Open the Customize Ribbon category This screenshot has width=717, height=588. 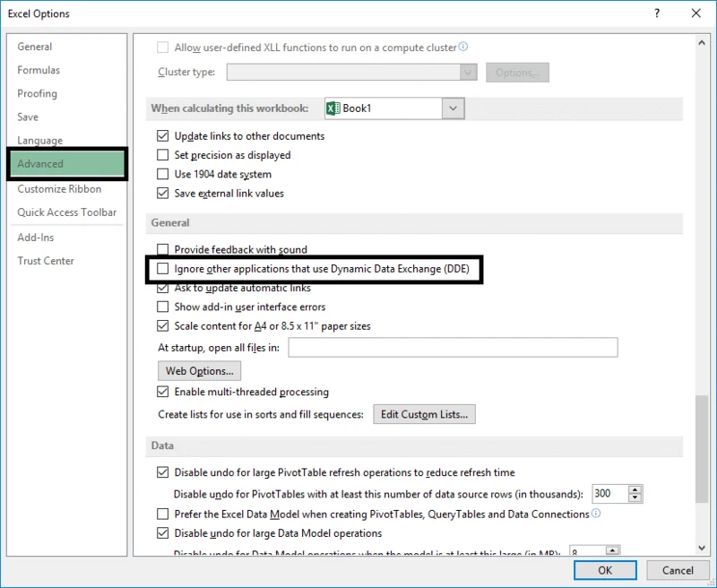59,189
